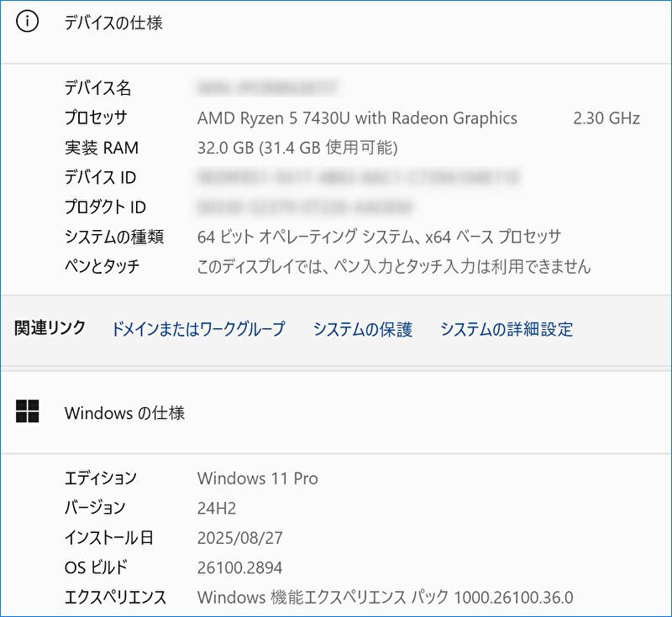This screenshot has height=617, width=672.
Task: Click the 2.30 GHz processor speed value
Action: (606, 118)
